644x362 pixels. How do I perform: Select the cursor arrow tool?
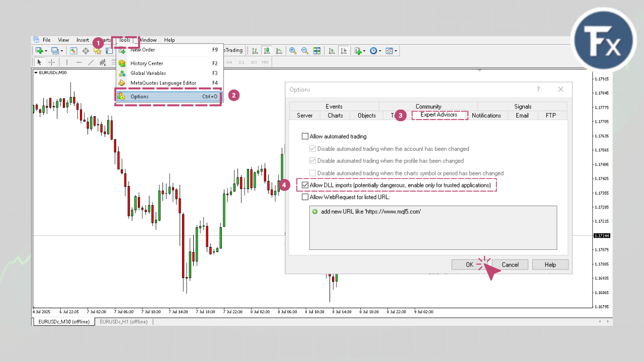pos(39,62)
